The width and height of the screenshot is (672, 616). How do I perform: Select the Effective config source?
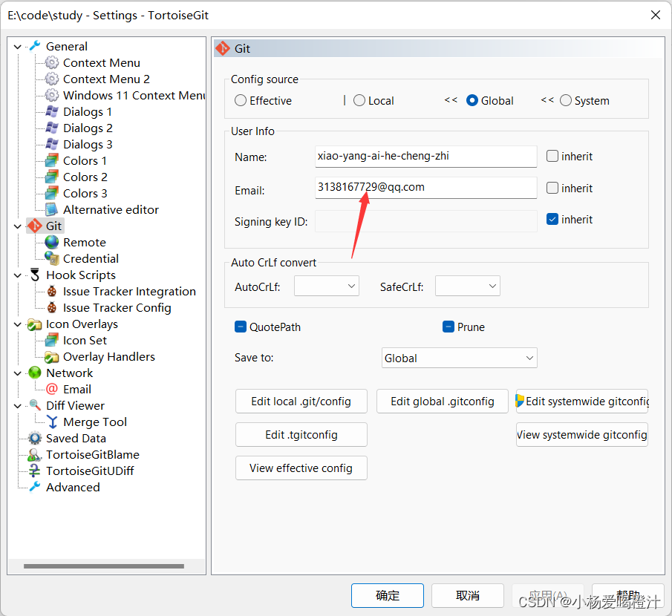pos(241,100)
